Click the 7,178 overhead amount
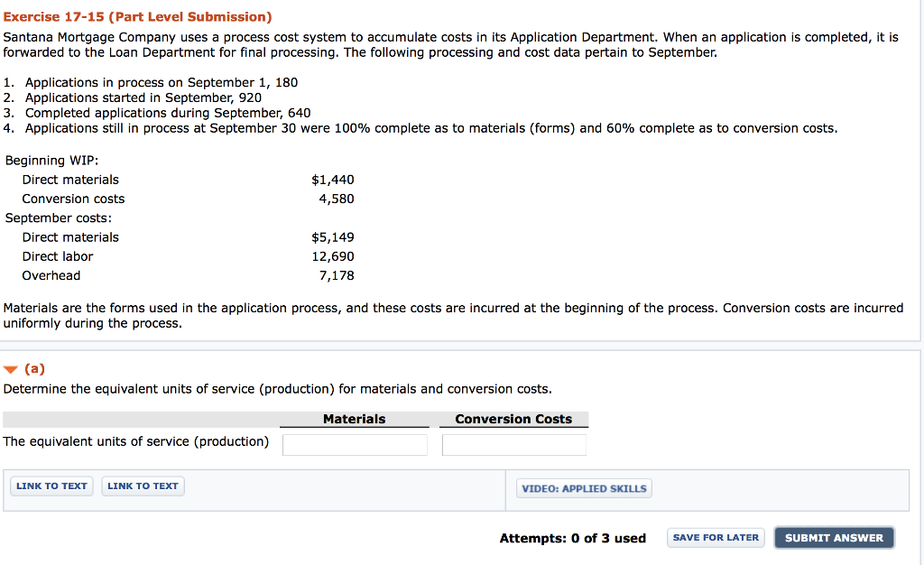 click(x=337, y=275)
